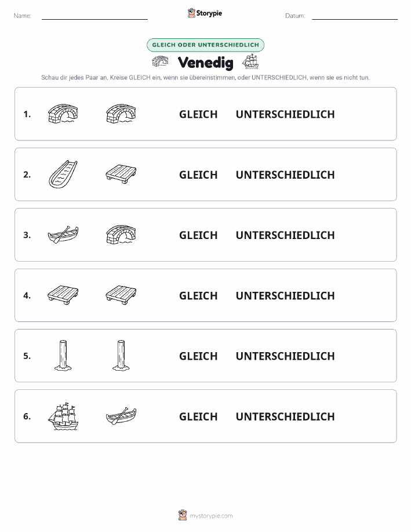Click the rowboat with paddle in row 3
The width and height of the screenshot is (411, 532).
click(63, 235)
